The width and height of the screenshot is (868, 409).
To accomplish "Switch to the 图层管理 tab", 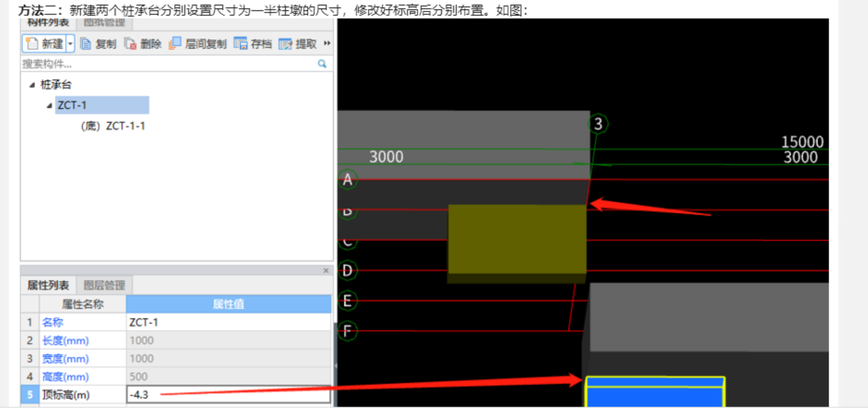I will coord(104,285).
